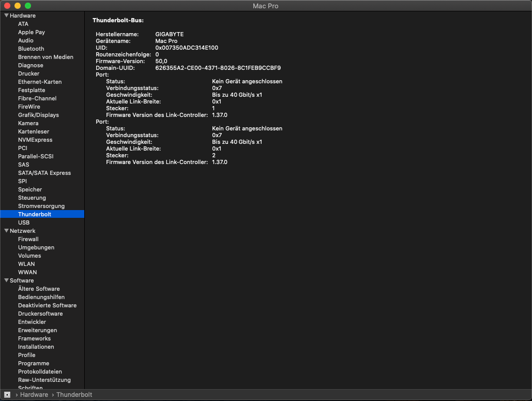The height and width of the screenshot is (401, 532).
Task: Click the computer icon in the path bar
Action: [7, 395]
